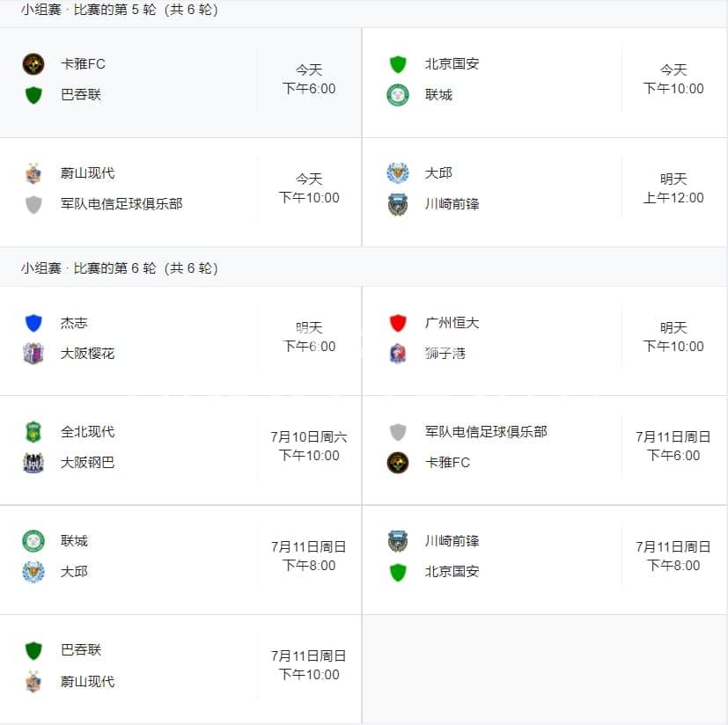The image size is (728, 725).
Task: Open the 卡雅FC vs 巴吞联 match today at 下午6:00
Action: [x=180, y=82]
